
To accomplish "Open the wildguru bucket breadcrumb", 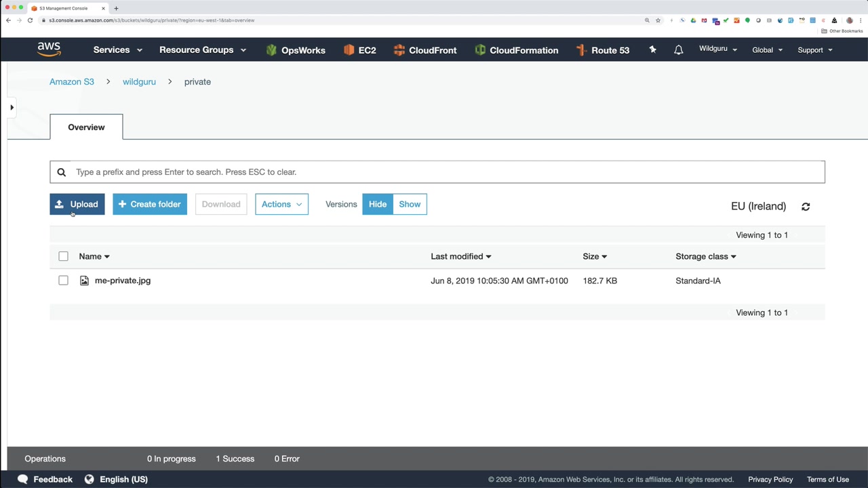I will pyautogui.click(x=139, y=81).
